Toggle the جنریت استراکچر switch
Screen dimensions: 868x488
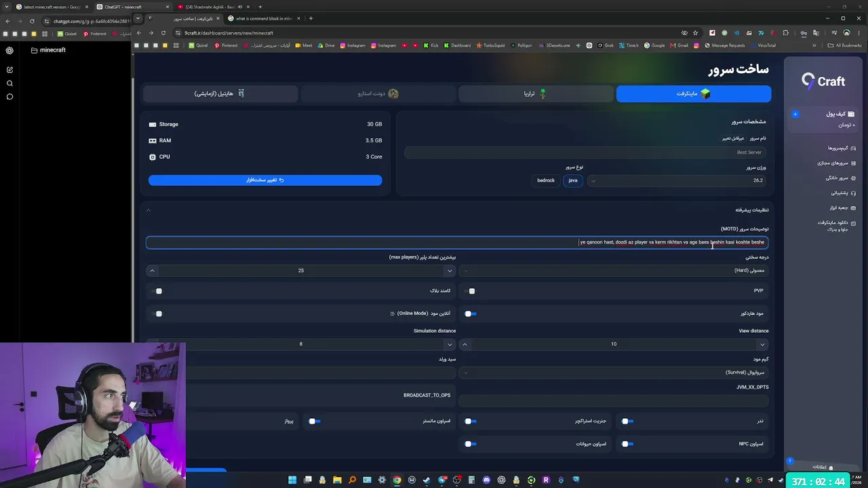(x=471, y=422)
